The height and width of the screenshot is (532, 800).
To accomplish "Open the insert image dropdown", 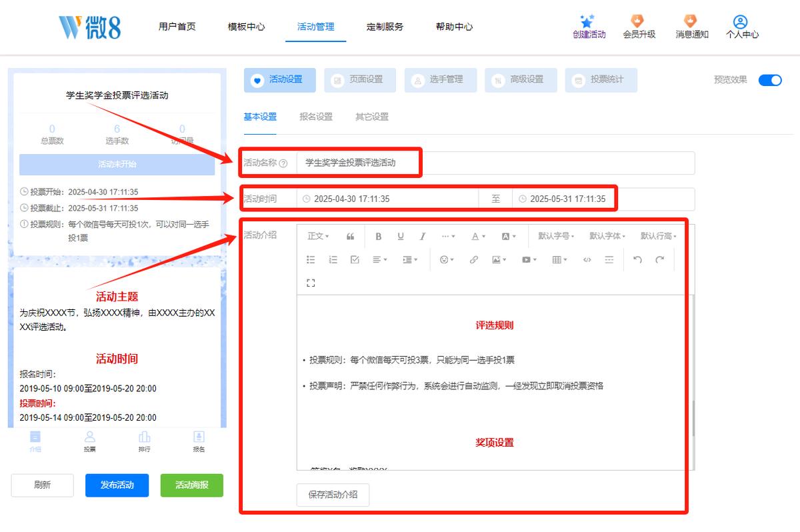I will pos(499,260).
